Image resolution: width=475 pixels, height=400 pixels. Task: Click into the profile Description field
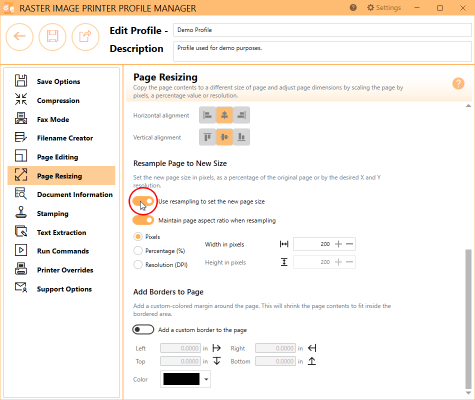click(x=322, y=51)
